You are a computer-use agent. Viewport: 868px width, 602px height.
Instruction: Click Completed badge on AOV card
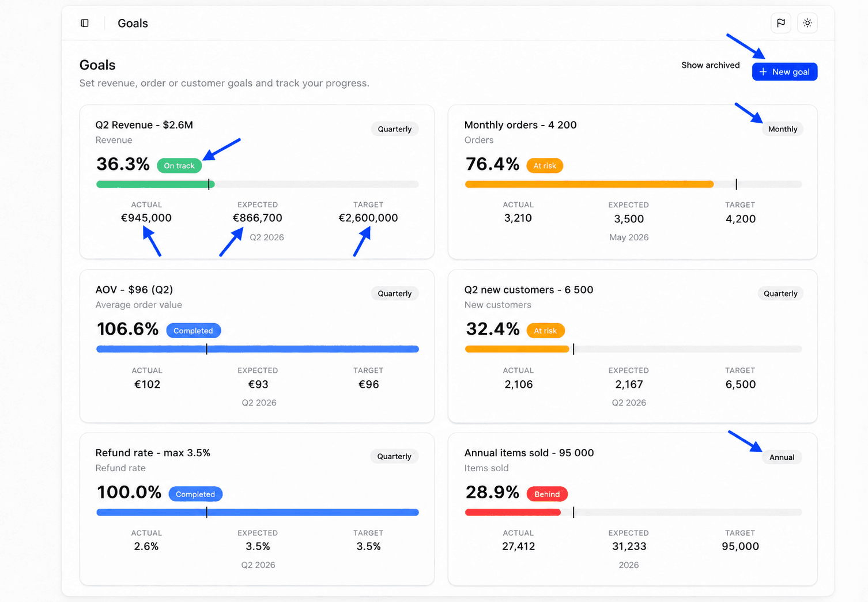193,331
